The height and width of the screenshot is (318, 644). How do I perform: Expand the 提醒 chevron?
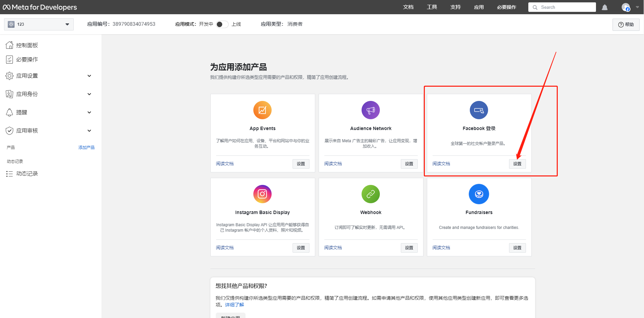click(89, 112)
